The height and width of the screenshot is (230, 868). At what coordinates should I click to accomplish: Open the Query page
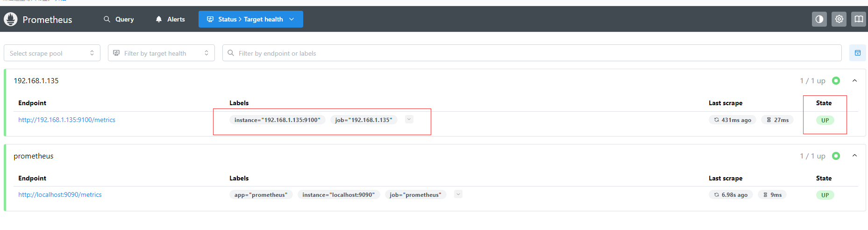[119, 19]
